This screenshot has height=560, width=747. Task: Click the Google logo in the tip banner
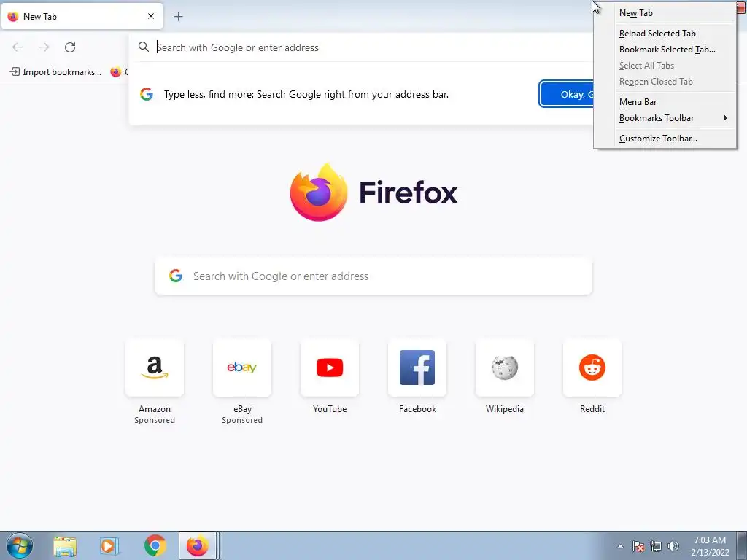click(x=147, y=94)
